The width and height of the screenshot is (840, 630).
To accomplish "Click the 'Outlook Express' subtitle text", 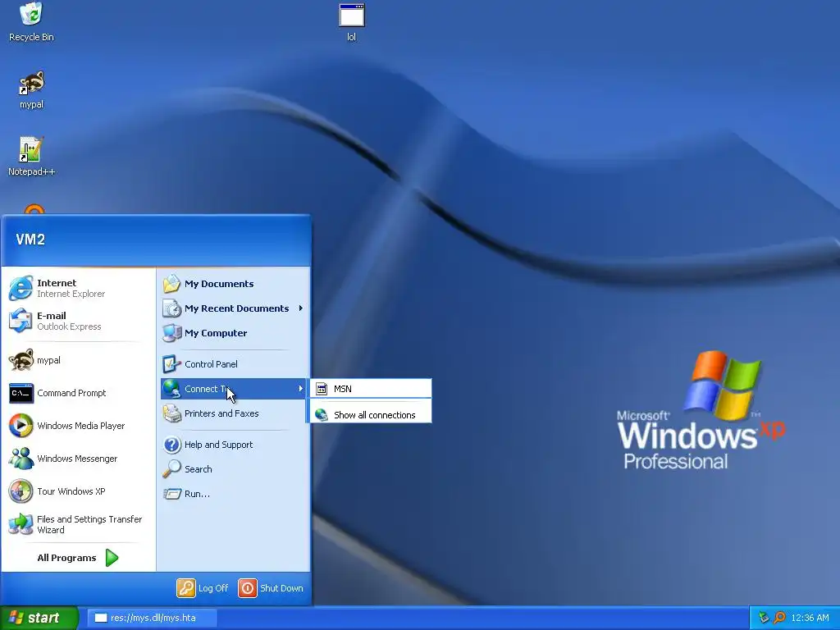I will tap(69, 326).
